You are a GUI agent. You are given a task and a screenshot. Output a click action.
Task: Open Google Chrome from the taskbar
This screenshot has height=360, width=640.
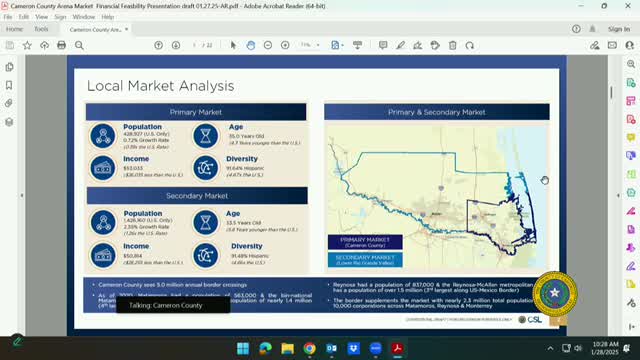coord(309,348)
